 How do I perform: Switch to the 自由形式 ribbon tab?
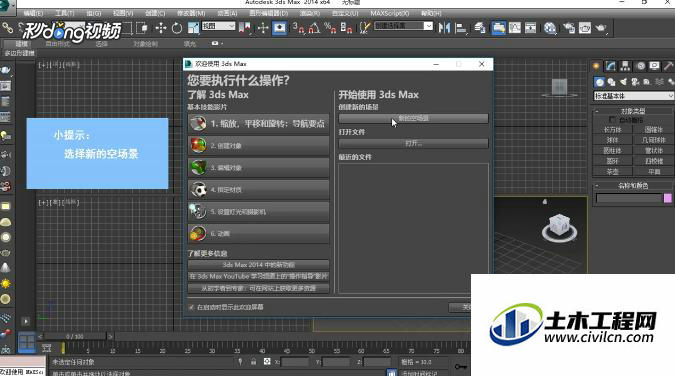(57, 44)
